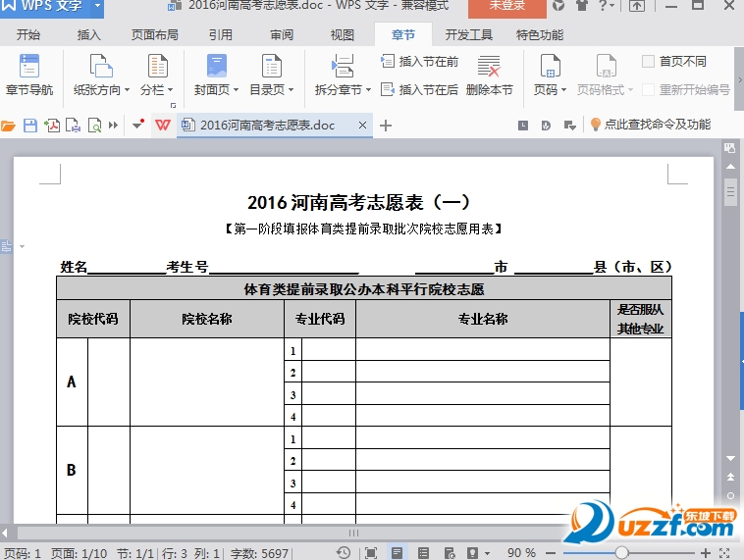Screen dimensions: 744x560
Task: Expand the 分栏 dropdown arrow
Action: 171,89
